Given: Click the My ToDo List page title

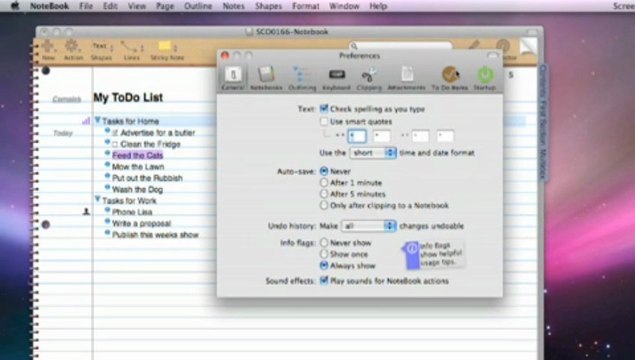Looking at the screenshot, I should pos(128,98).
